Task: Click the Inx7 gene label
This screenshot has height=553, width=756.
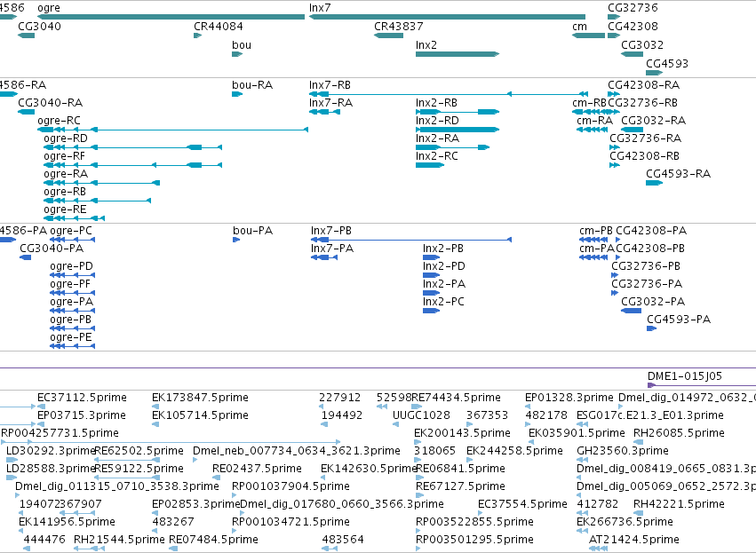Action: pyautogui.click(x=320, y=8)
